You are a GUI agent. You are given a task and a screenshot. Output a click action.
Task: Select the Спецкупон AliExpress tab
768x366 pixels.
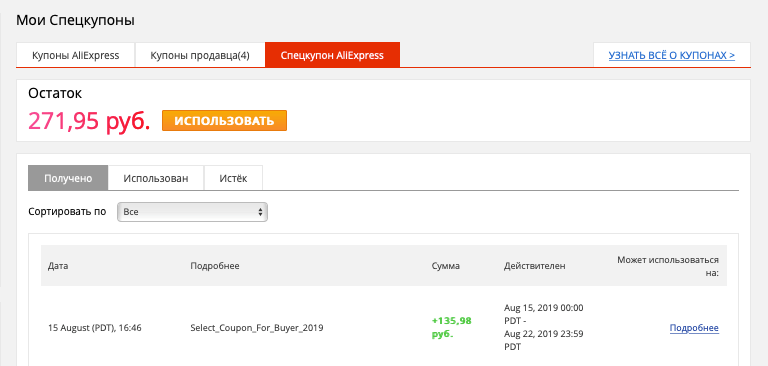click(x=332, y=55)
